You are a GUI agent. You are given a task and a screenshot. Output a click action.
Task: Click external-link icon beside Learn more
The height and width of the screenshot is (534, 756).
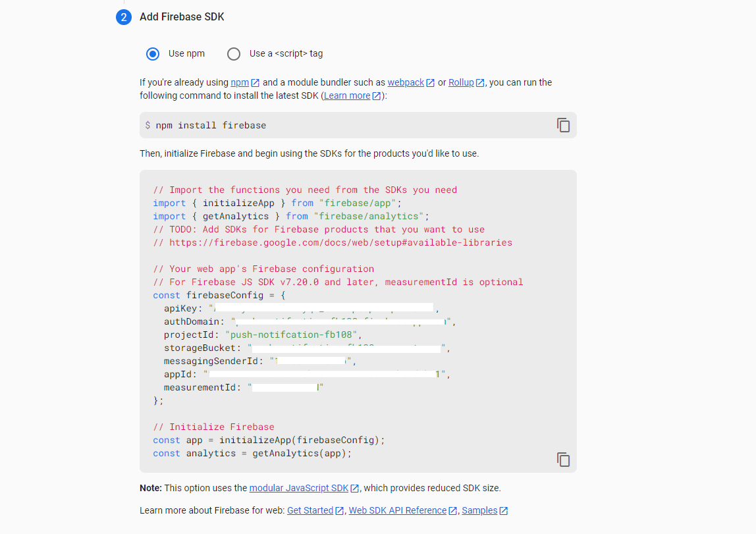pyautogui.click(x=377, y=96)
